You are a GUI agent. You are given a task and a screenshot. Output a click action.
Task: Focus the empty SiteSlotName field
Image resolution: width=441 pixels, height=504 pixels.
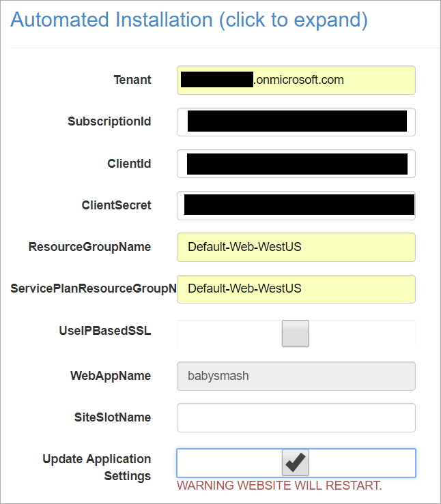[x=296, y=418]
